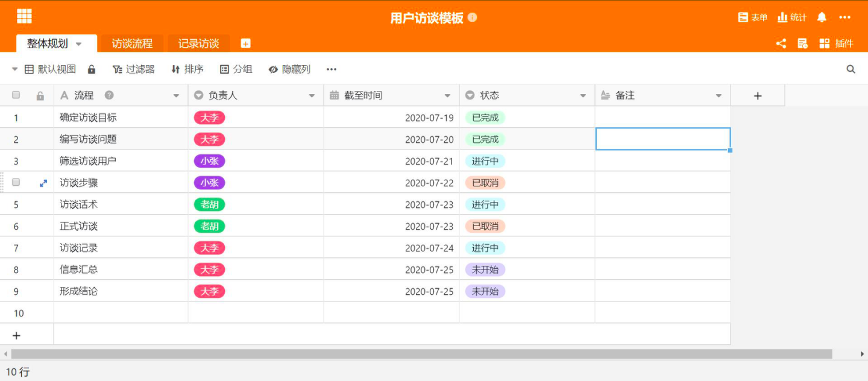Add a new sheet tab with plus icon
Viewport: 868px width, 381px height.
pos(245,43)
